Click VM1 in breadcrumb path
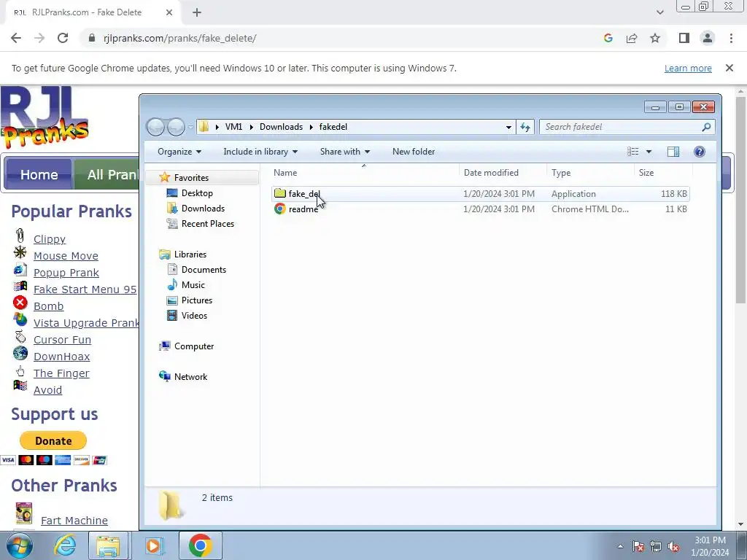747x560 pixels. pos(233,127)
